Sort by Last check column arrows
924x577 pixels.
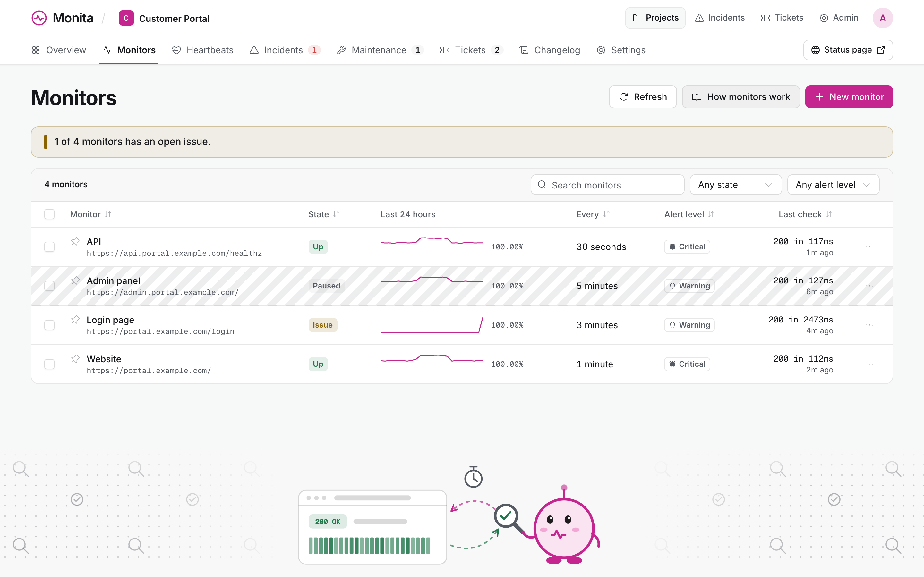[829, 214]
